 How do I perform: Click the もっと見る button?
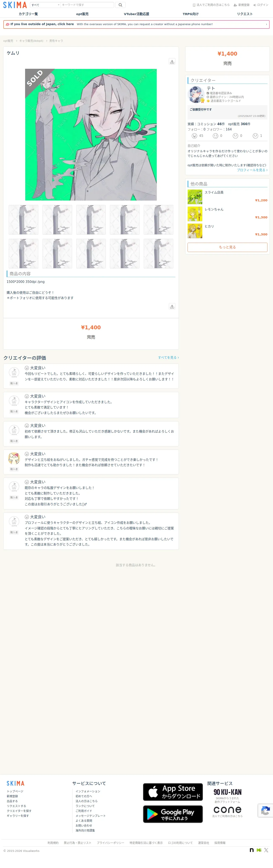tap(227, 247)
